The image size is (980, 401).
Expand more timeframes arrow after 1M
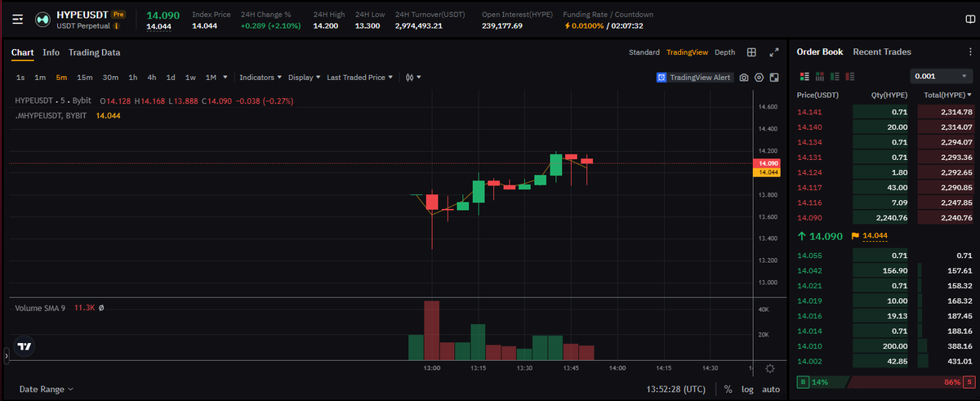click(x=225, y=78)
